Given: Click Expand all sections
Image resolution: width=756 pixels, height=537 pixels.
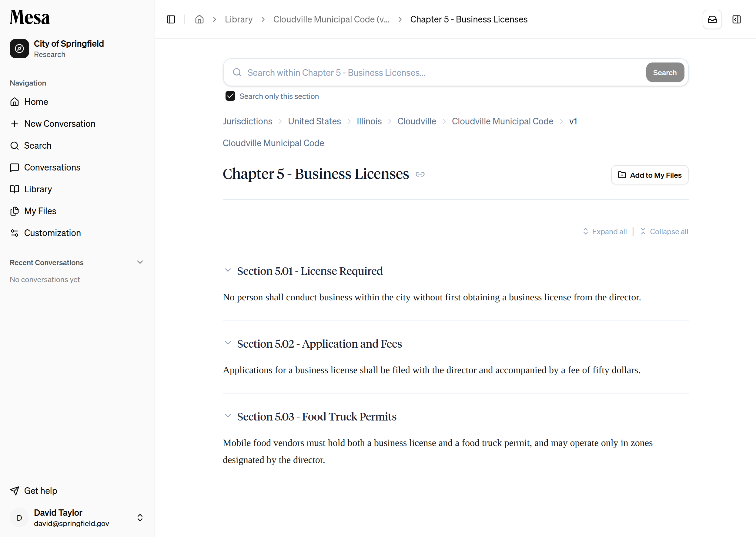Looking at the screenshot, I should (x=605, y=231).
